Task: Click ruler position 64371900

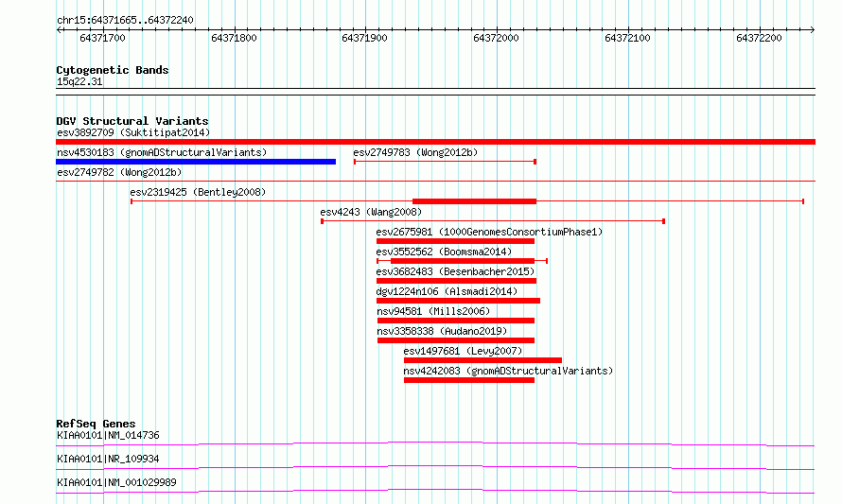Action: point(364,38)
